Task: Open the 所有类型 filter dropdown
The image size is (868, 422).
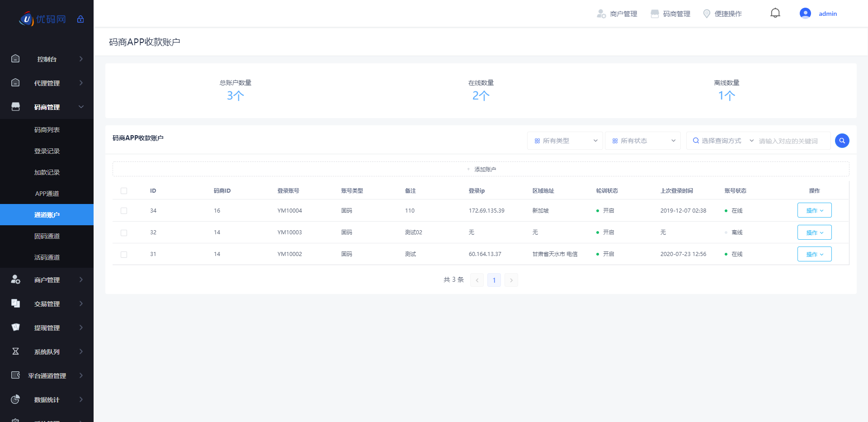Action: [565, 141]
